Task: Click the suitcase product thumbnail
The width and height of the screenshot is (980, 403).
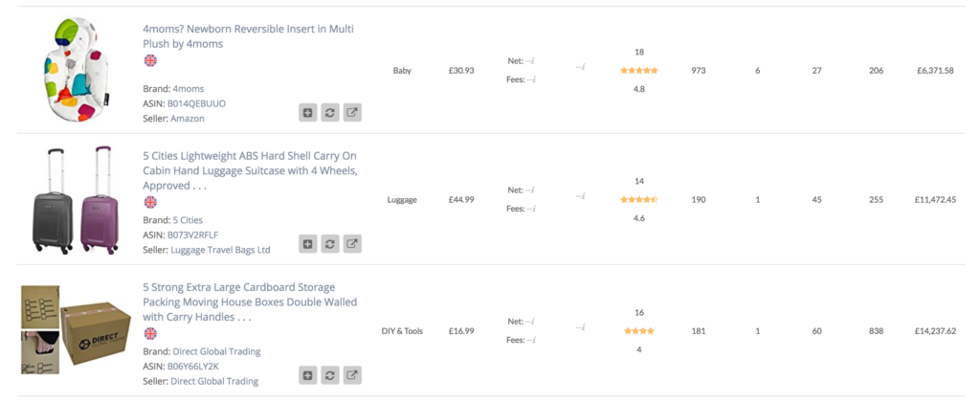Action: coord(74,201)
